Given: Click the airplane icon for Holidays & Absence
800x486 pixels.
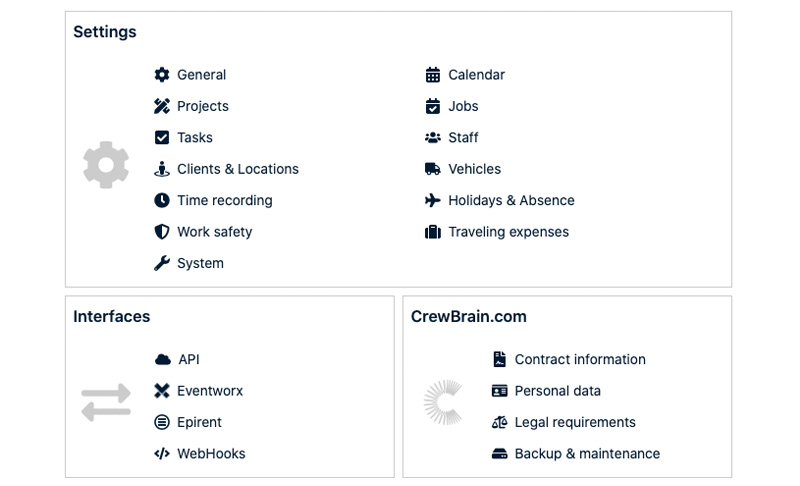Looking at the screenshot, I should [433, 200].
